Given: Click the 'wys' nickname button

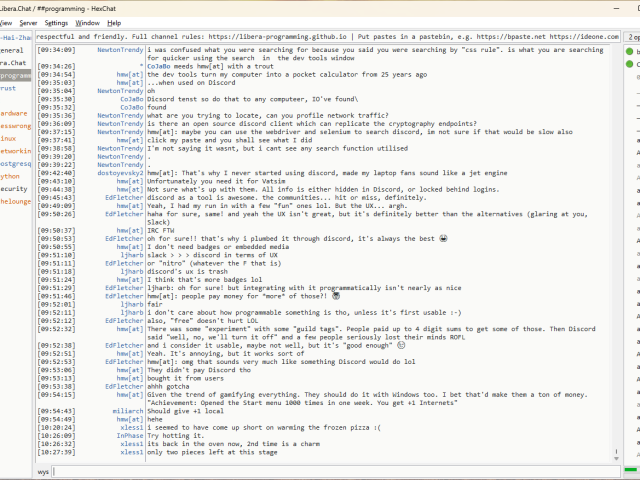Looking at the screenshot, I should click(43, 470).
